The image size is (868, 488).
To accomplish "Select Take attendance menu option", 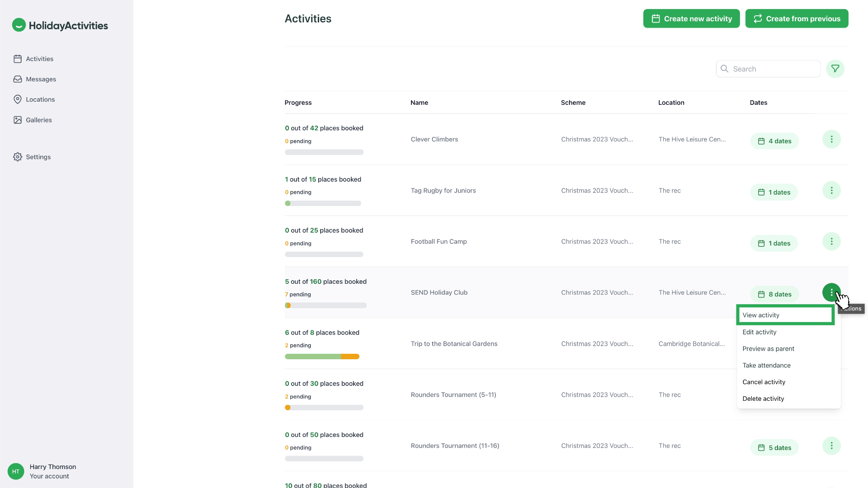I will click(x=766, y=365).
